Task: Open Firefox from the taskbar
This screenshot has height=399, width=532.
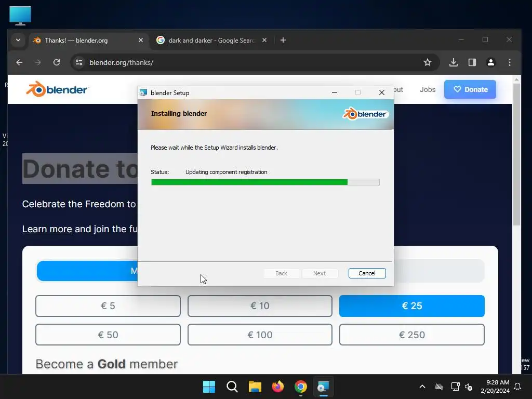Action: coord(278,387)
